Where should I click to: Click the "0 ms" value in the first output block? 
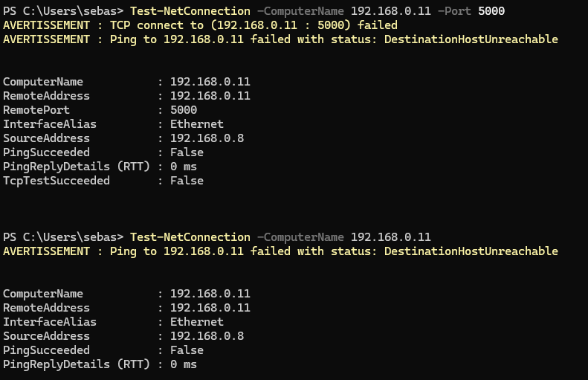[x=183, y=167]
